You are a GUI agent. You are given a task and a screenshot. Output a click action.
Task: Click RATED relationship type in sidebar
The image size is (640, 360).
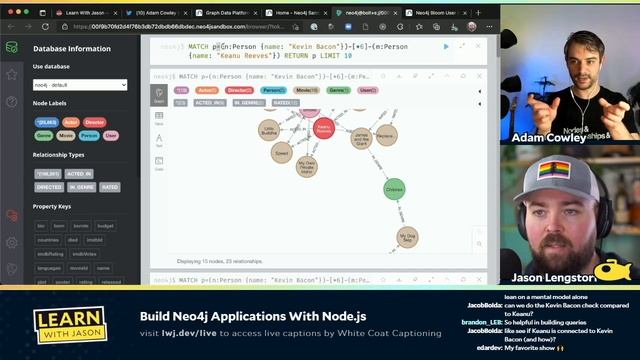click(x=110, y=187)
